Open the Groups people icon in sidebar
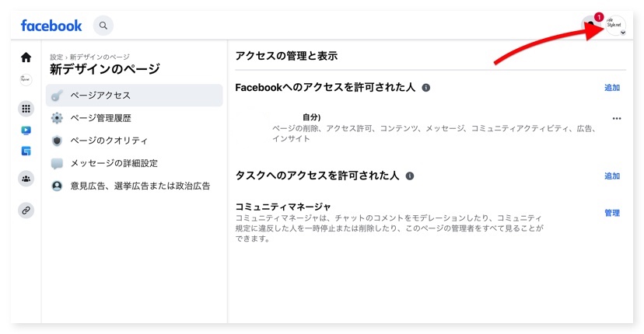 [x=26, y=179]
